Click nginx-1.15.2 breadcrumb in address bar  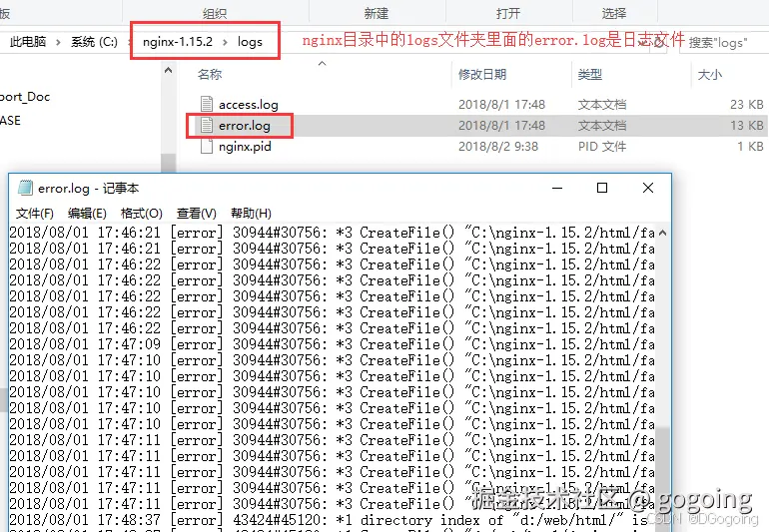(x=178, y=42)
